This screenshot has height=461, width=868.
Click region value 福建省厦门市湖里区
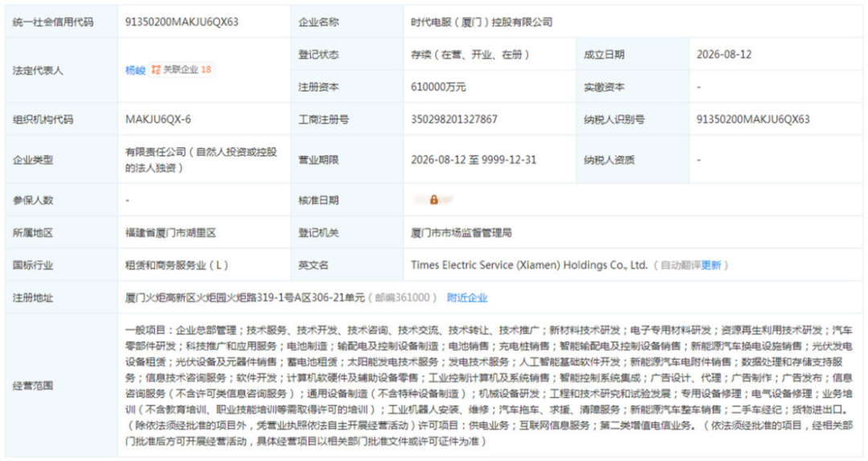pyautogui.click(x=170, y=232)
